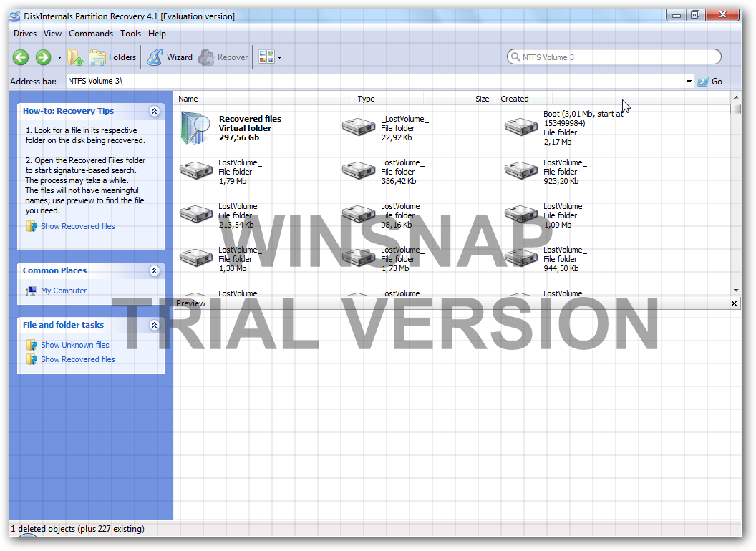Viewport: 756px width, 551px height.
Task: Go forward with the green right arrow
Action: click(x=44, y=57)
